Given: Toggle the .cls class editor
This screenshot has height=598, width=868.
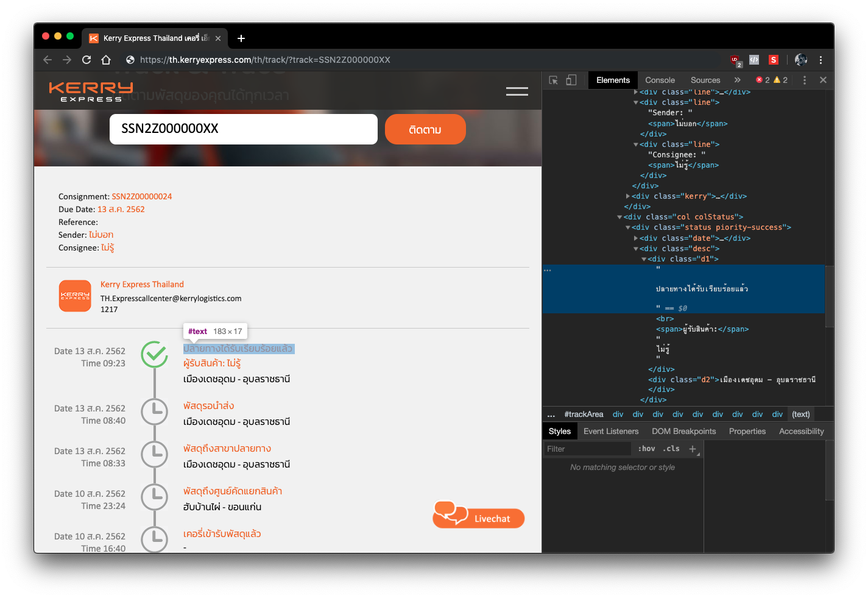Looking at the screenshot, I should pos(671,449).
